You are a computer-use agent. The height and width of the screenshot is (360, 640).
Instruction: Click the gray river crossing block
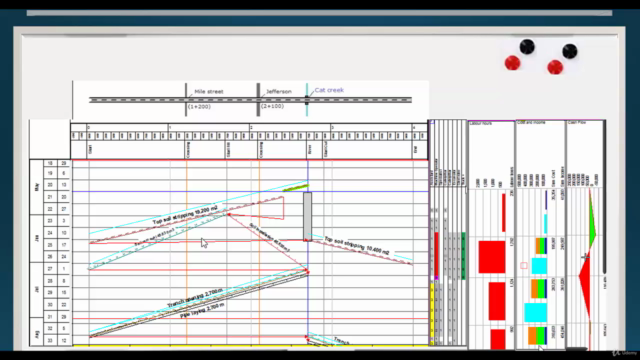point(307,216)
